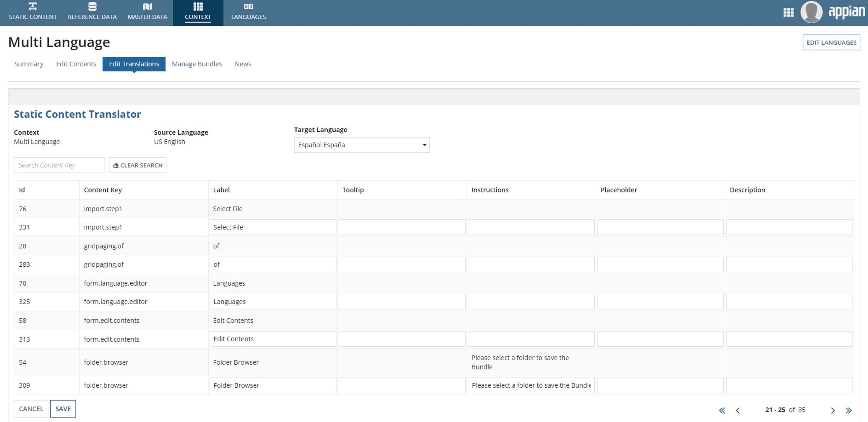Viewport: 868px width, 422px height.
Task: Click the Tooltip field for id 309
Action: tap(402, 385)
